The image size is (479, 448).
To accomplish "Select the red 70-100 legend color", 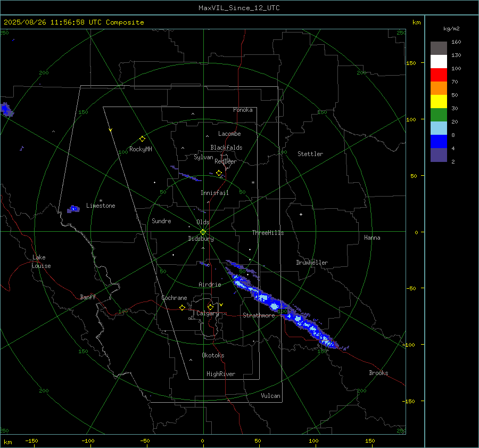I will click(x=439, y=75).
